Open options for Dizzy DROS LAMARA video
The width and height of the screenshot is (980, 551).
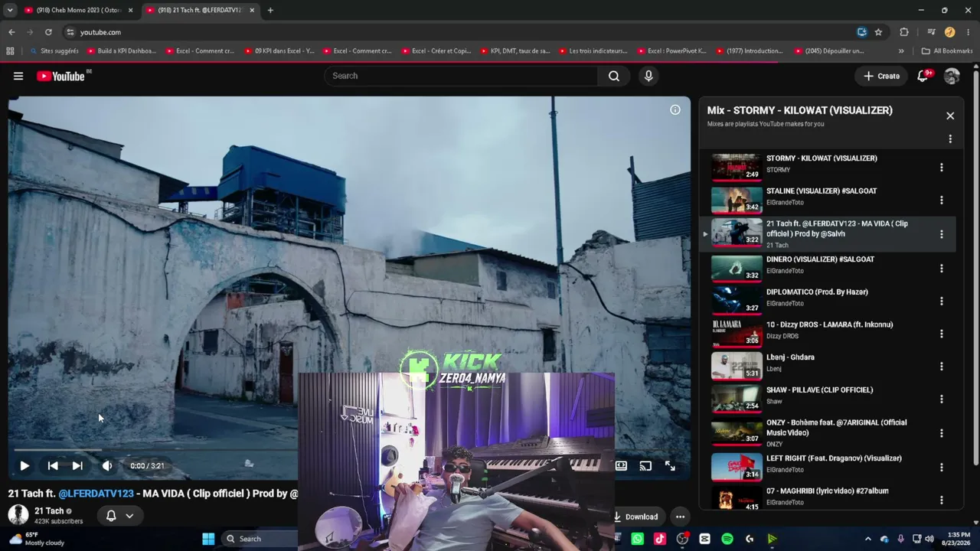pos(942,334)
